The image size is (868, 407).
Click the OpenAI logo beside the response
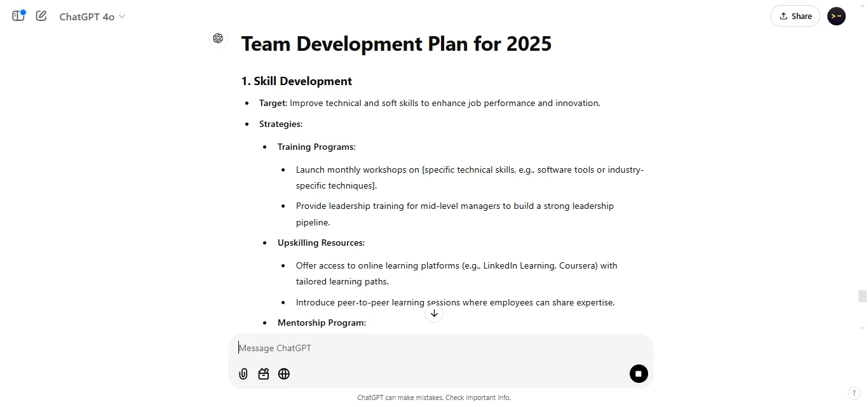(x=218, y=38)
